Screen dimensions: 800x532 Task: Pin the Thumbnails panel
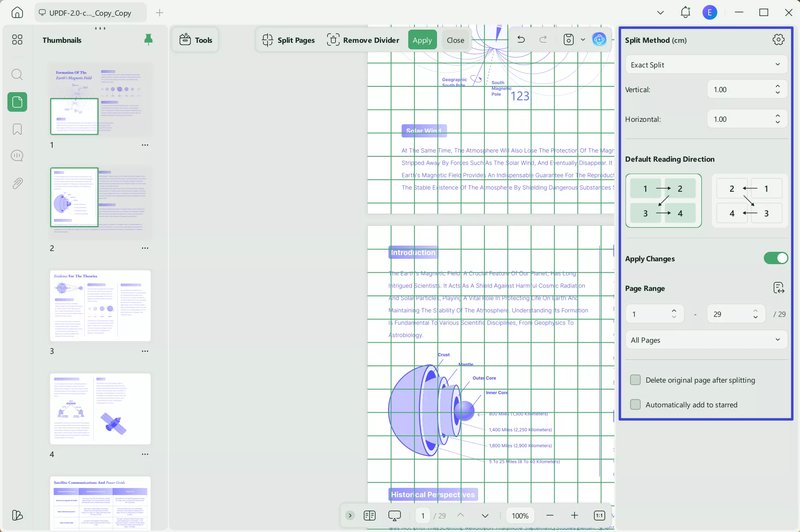[149, 40]
